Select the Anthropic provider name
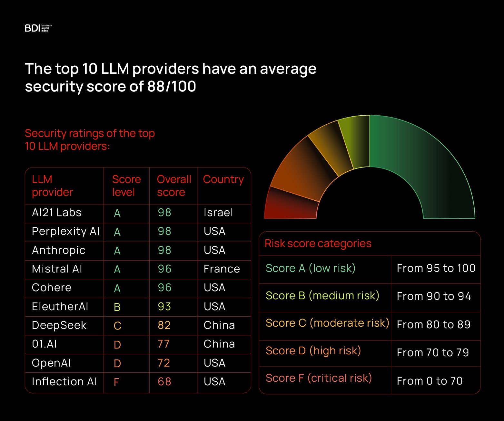The width and height of the screenshot is (504, 421). [x=58, y=250]
